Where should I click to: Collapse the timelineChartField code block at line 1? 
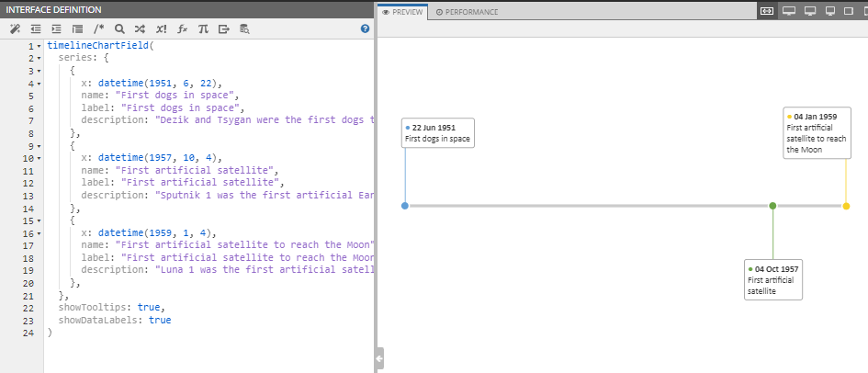(39, 46)
